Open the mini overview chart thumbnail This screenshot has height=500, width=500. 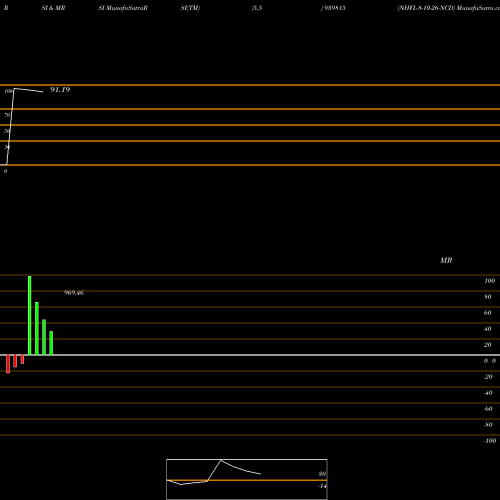247,479
